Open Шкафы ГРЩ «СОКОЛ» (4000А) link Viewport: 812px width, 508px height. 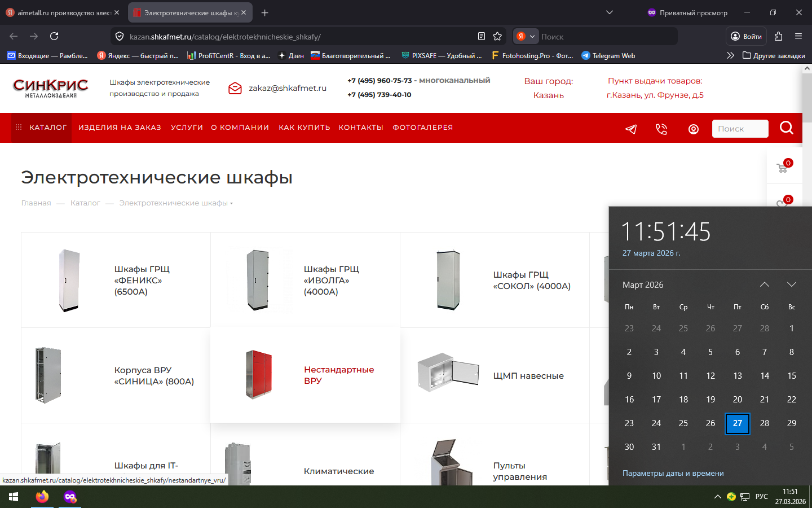click(x=532, y=281)
